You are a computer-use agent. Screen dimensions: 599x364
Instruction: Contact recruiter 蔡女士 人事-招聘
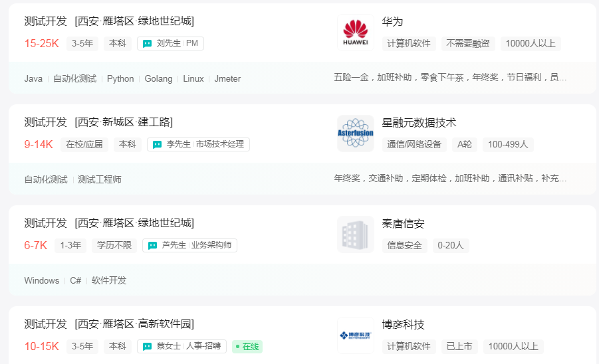(181, 347)
